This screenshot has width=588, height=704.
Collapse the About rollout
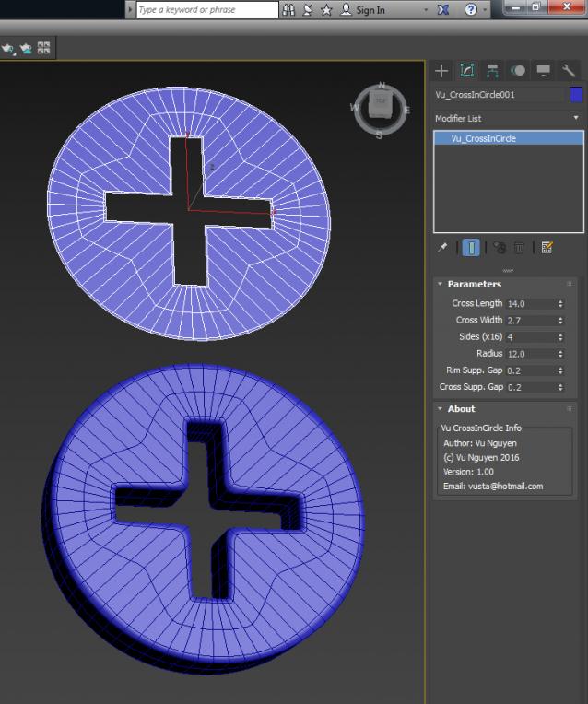point(461,409)
